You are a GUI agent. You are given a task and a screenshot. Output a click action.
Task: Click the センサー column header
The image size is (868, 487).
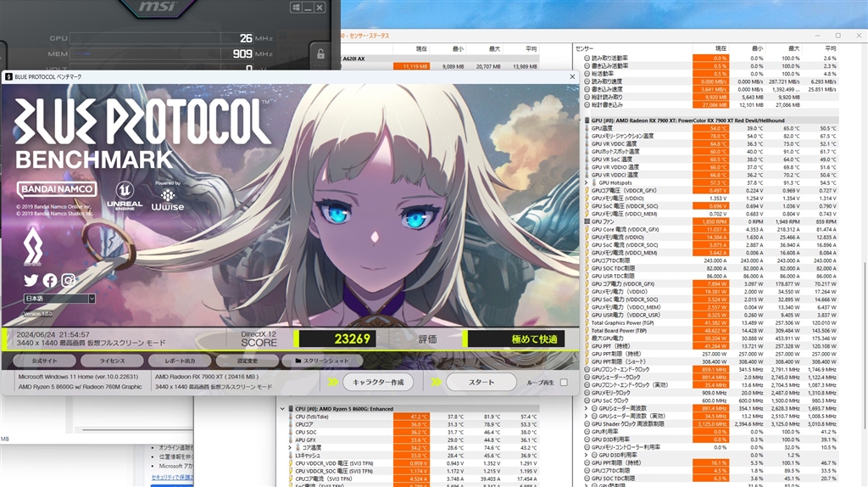585,48
